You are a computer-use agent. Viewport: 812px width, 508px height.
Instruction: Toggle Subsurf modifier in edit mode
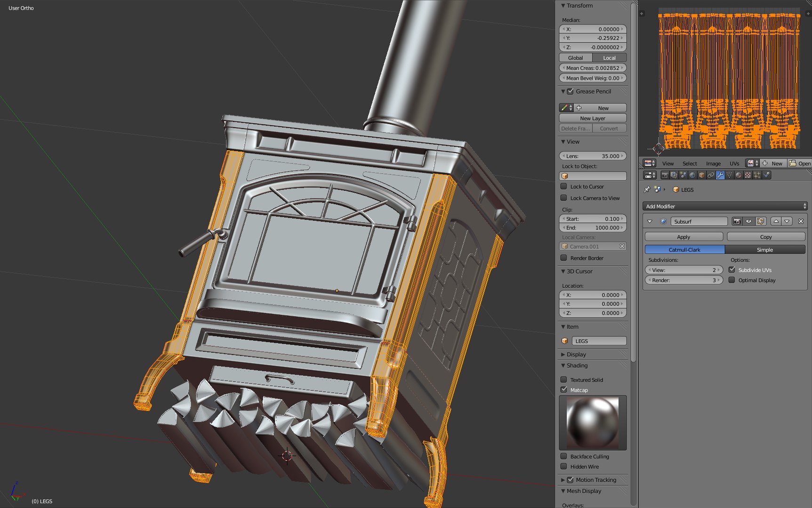click(x=761, y=221)
